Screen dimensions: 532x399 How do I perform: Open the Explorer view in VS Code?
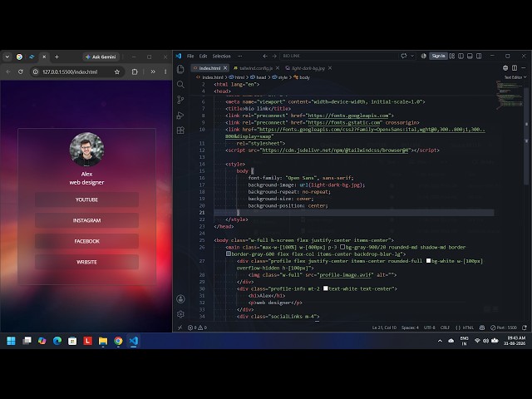[180, 69]
